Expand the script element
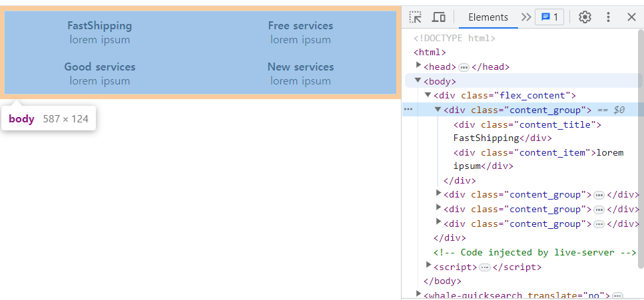This screenshot has height=300, width=644. point(428,265)
